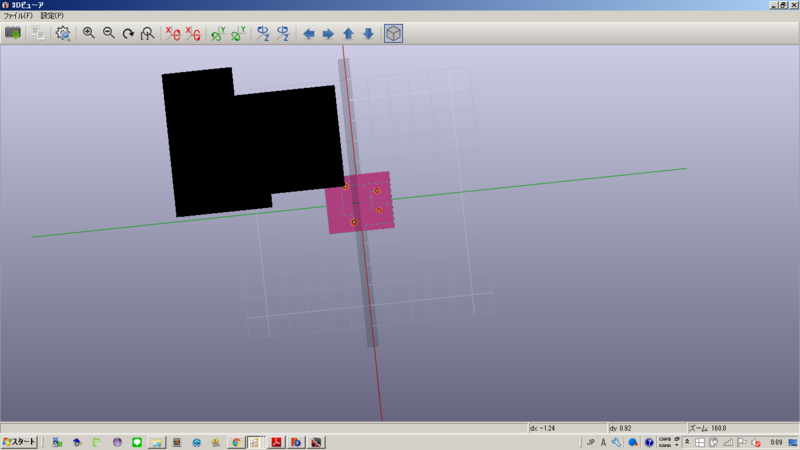Rotate Z clockwise with first blue Z icon
Viewport: 800px width, 450px height.
(263, 34)
